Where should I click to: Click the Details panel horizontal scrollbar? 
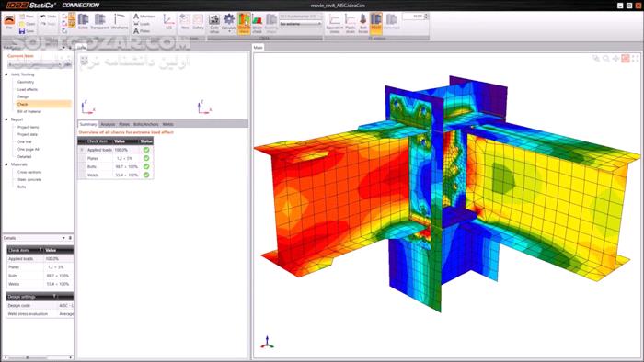[38, 358]
